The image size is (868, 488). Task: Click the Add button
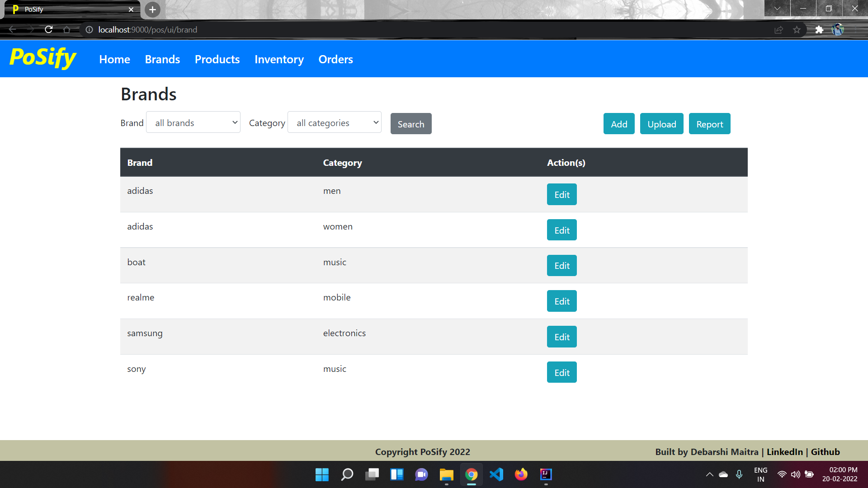(618, 123)
